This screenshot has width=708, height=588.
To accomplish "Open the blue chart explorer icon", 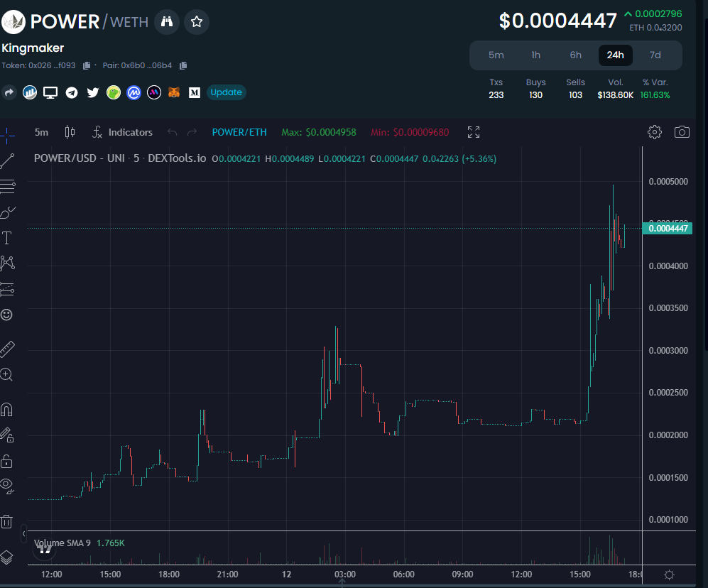I will tap(30, 92).
